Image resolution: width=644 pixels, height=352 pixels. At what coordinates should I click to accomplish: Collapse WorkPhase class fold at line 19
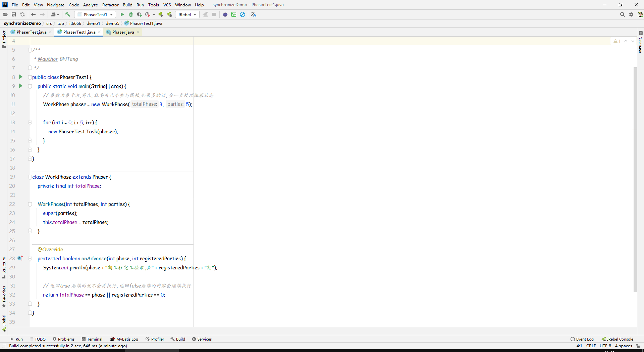30,177
